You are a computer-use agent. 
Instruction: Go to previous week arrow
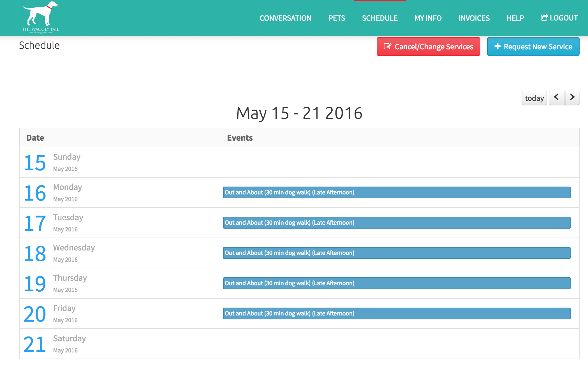point(557,98)
